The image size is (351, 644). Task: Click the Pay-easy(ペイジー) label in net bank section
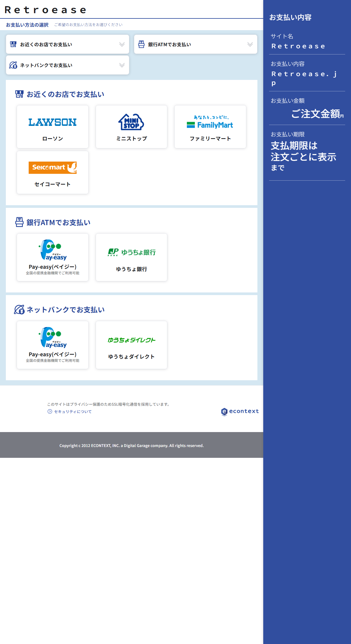click(x=53, y=354)
